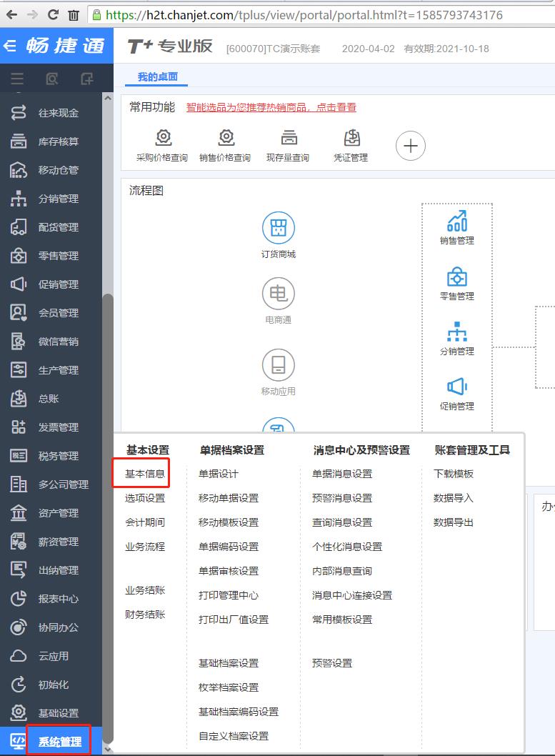This screenshot has width=555, height=756.
Task: Open 出纳管理 sidebar icon
Action: coord(19,570)
